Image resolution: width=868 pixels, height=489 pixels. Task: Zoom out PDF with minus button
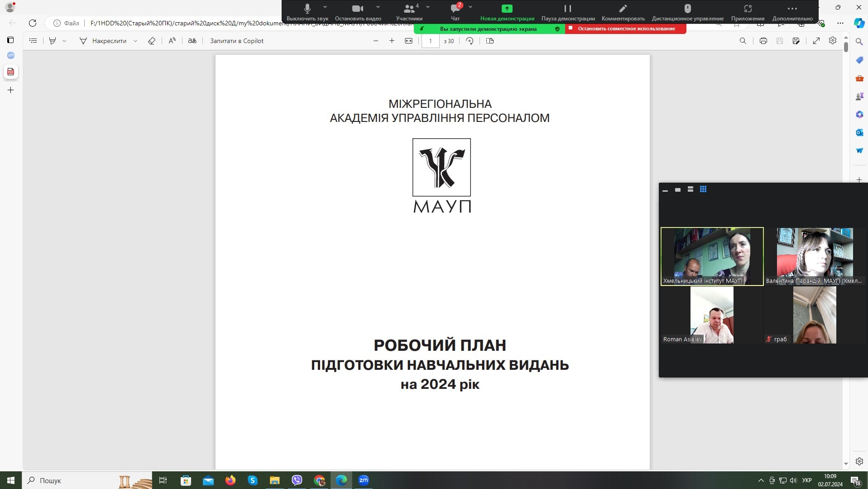375,41
